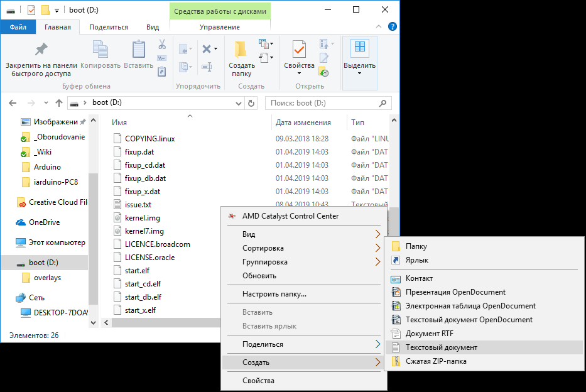Open the Выделить dropdown arrow
This screenshot has width=586, height=392.
pos(359,73)
